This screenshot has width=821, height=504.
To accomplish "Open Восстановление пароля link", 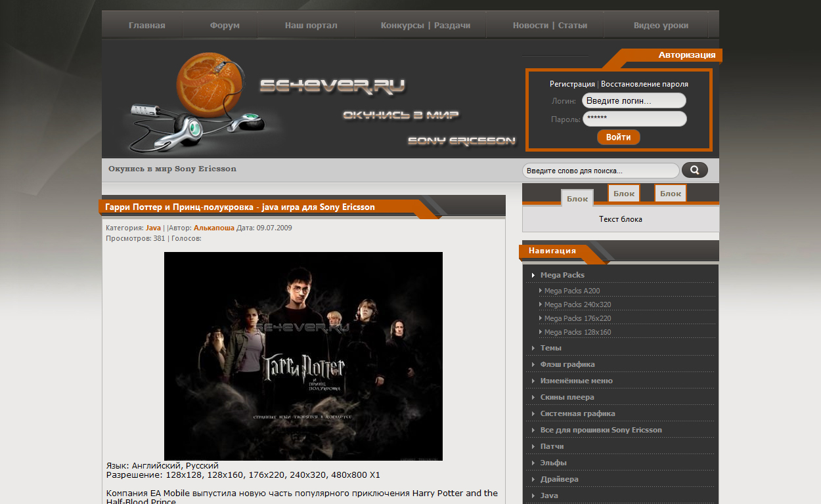I will click(645, 84).
